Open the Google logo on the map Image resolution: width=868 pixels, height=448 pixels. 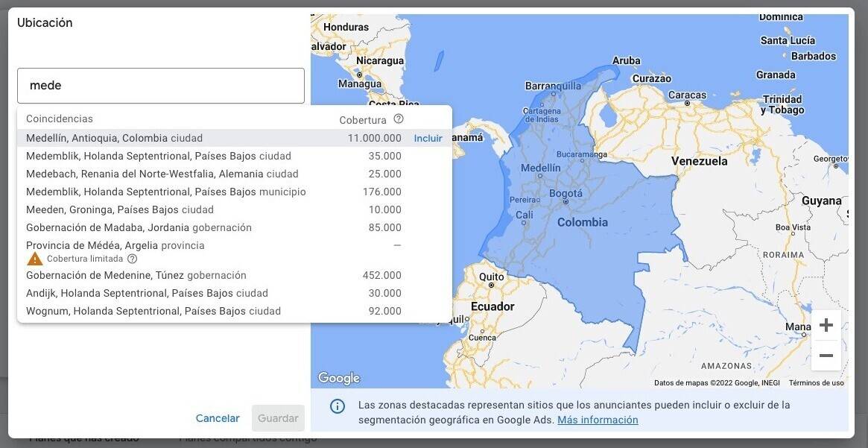pos(339,378)
